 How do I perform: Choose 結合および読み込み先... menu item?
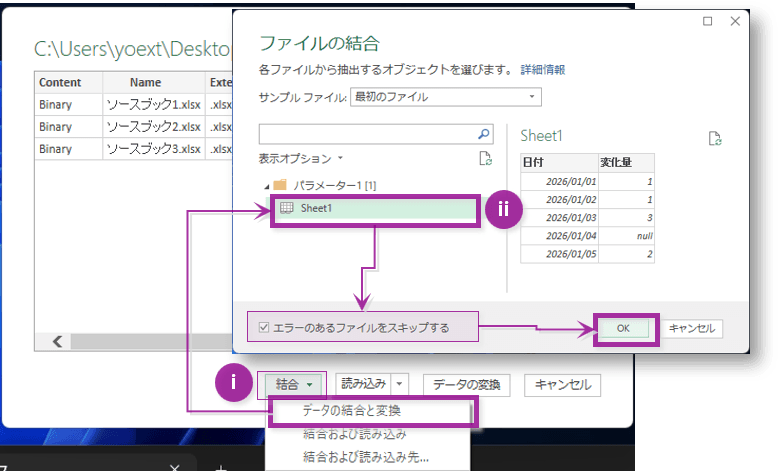[366, 457]
